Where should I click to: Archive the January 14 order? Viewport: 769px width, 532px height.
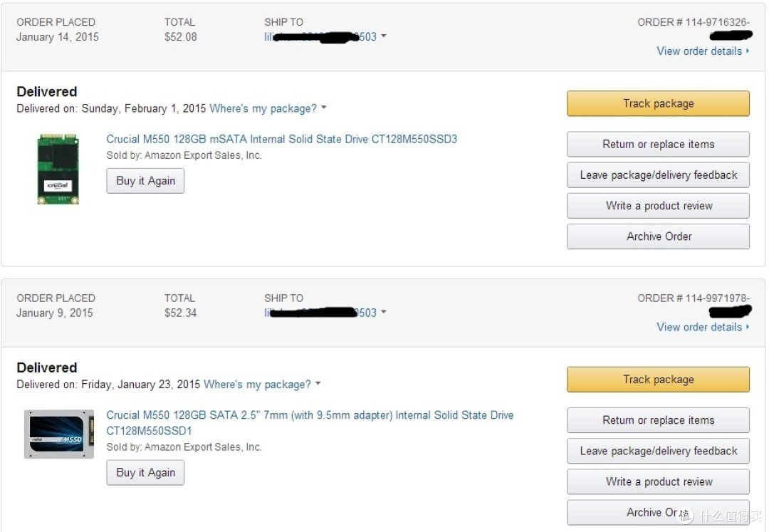(x=658, y=236)
